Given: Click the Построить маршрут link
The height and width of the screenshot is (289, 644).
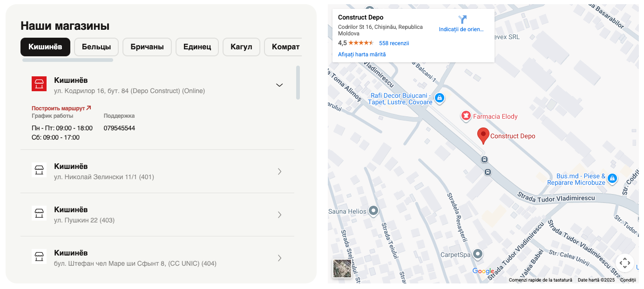Looking at the screenshot, I should (61, 108).
